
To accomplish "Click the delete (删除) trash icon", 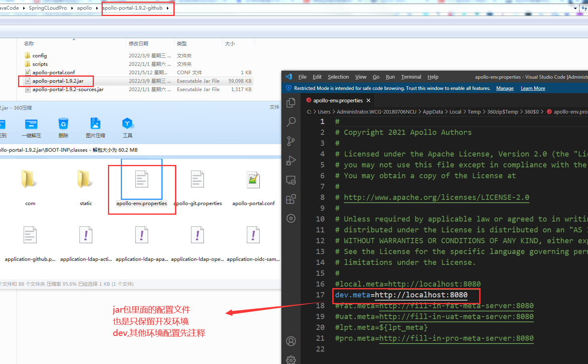I will click(x=63, y=124).
